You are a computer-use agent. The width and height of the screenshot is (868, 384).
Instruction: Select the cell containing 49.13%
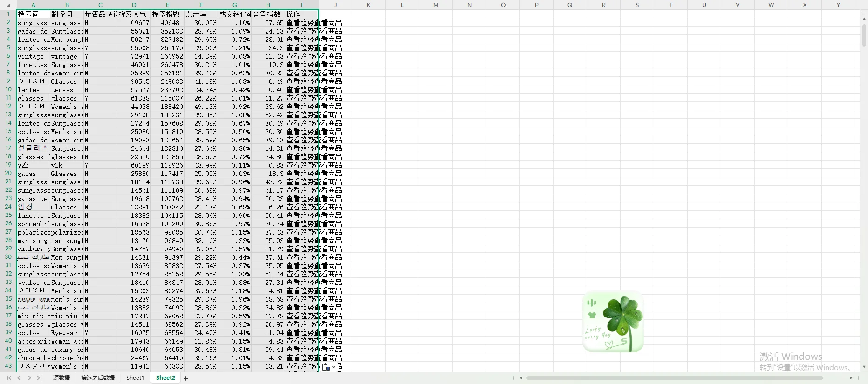click(201, 107)
